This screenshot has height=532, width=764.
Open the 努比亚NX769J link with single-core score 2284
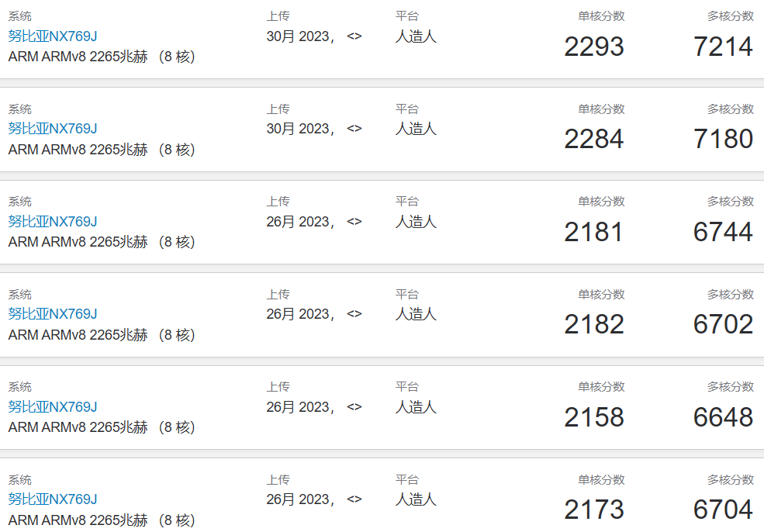[x=53, y=129]
